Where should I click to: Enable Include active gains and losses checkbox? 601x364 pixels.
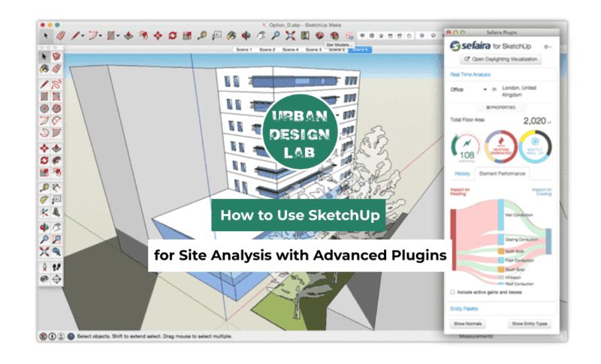tap(452, 291)
